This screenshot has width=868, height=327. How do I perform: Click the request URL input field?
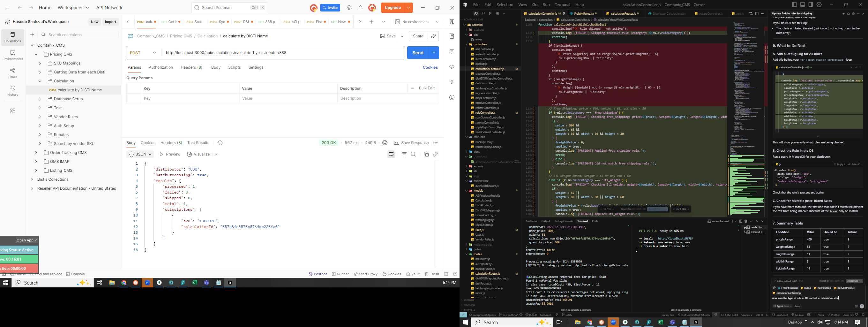pos(283,53)
